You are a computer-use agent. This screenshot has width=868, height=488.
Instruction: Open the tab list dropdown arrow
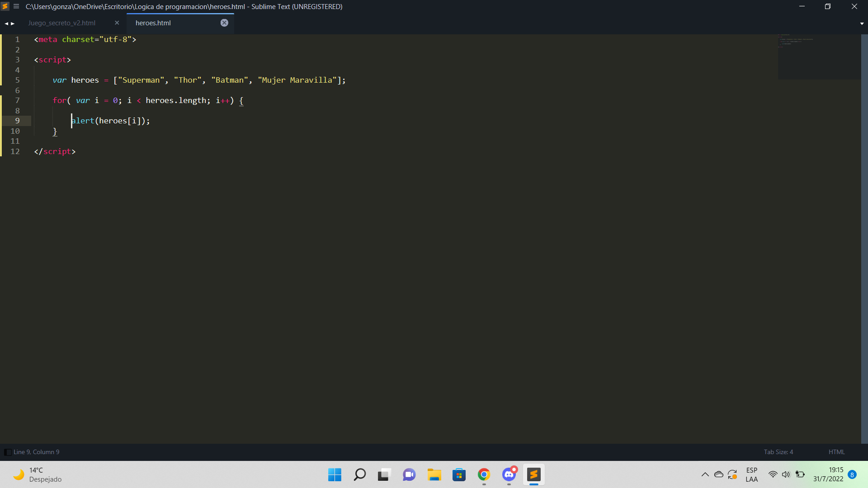pyautogui.click(x=862, y=23)
